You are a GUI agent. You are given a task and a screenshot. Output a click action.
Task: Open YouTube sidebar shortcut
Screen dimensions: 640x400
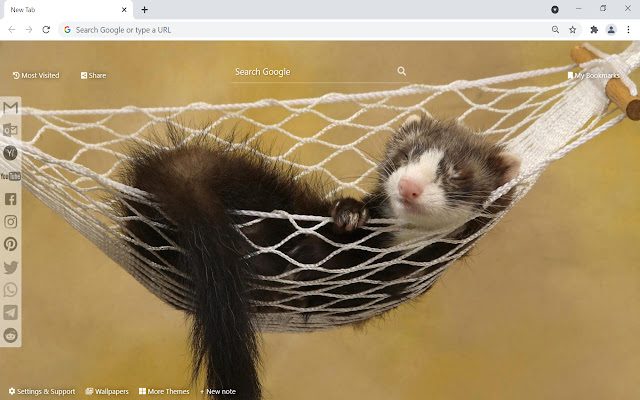[11, 176]
